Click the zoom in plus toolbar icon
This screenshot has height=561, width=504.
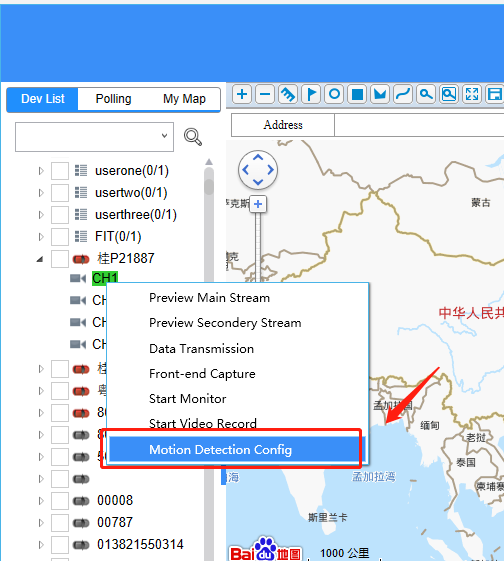tap(242, 94)
